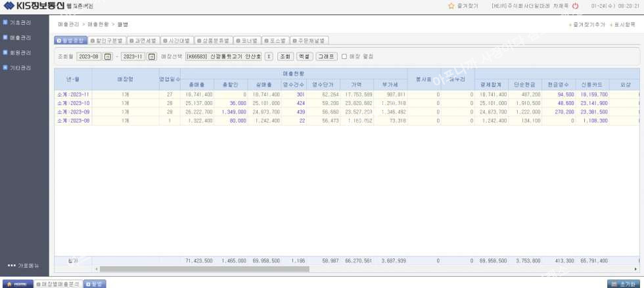Click the 2023-08 start month field

[x=89, y=56]
